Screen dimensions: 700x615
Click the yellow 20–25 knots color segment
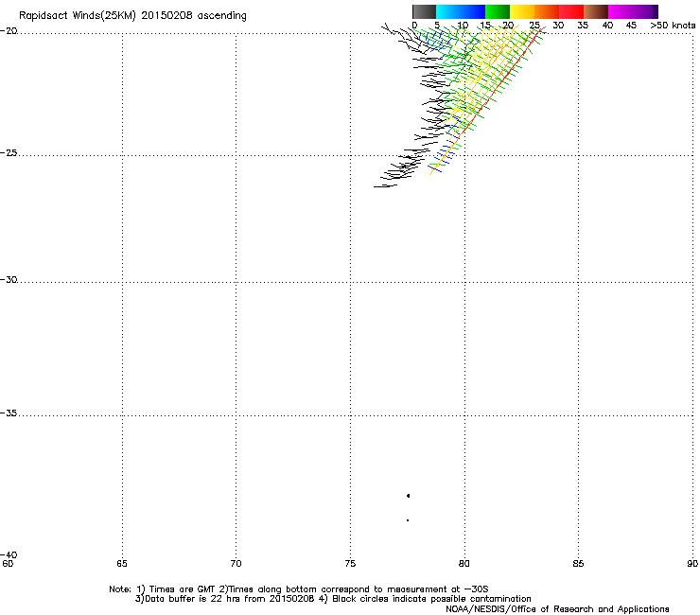[x=522, y=11]
